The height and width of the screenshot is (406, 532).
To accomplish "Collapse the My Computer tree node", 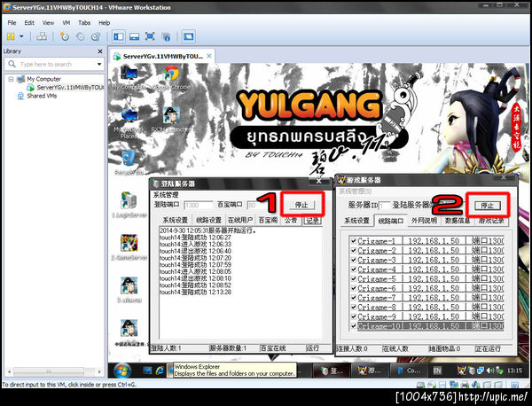I will pyautogui.click(x=11, y=79).
